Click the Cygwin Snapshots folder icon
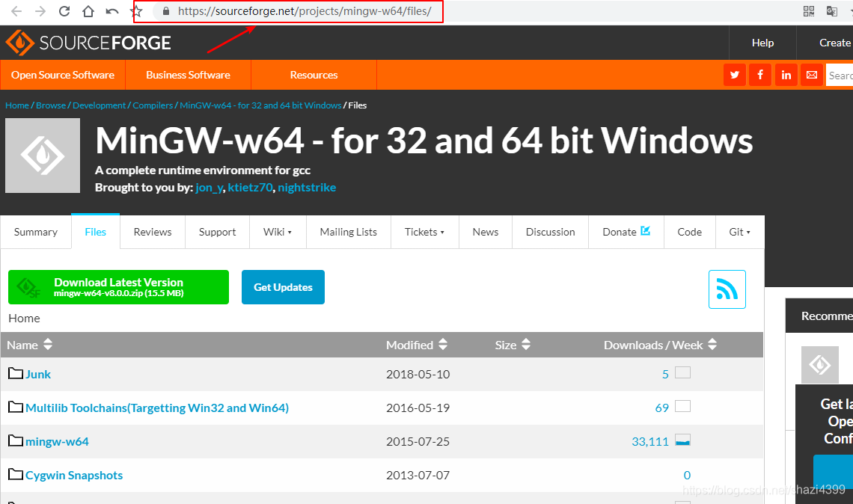The height and width of the screenshot is (504, 853). [16, 475]
